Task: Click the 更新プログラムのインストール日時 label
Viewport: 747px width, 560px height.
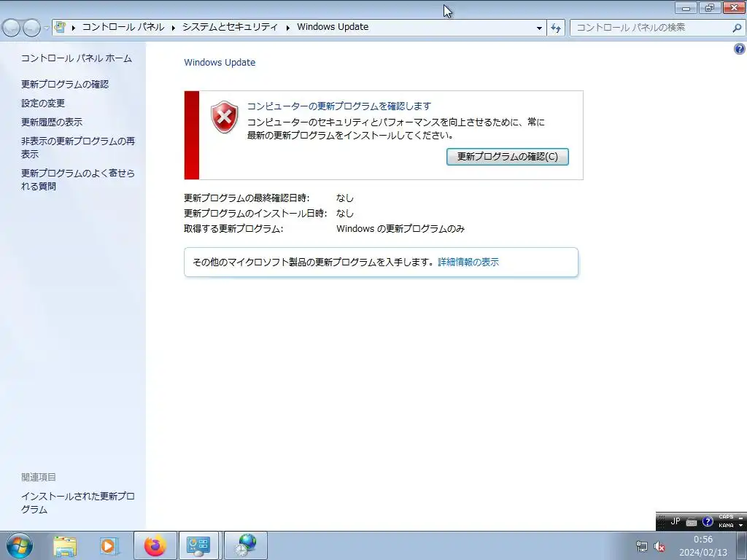Action: (255, 214)
